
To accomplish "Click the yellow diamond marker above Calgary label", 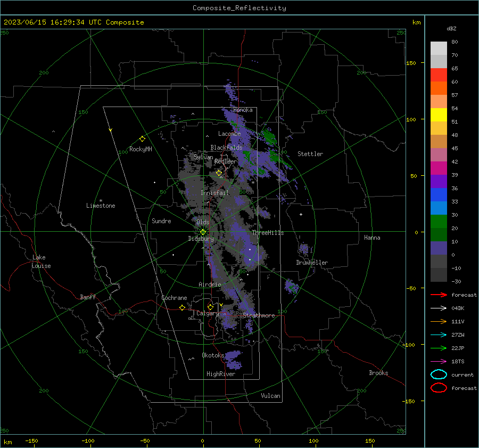I will (x=210, y=307).
